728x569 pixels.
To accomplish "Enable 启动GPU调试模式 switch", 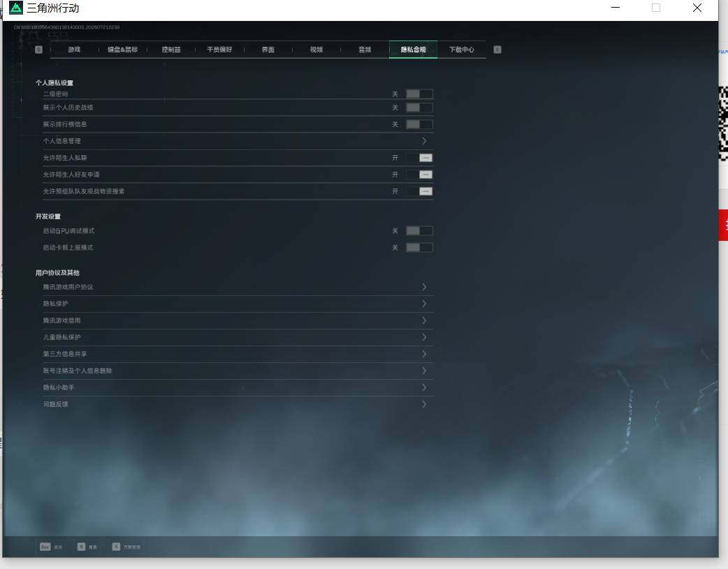I will point(419,230).
